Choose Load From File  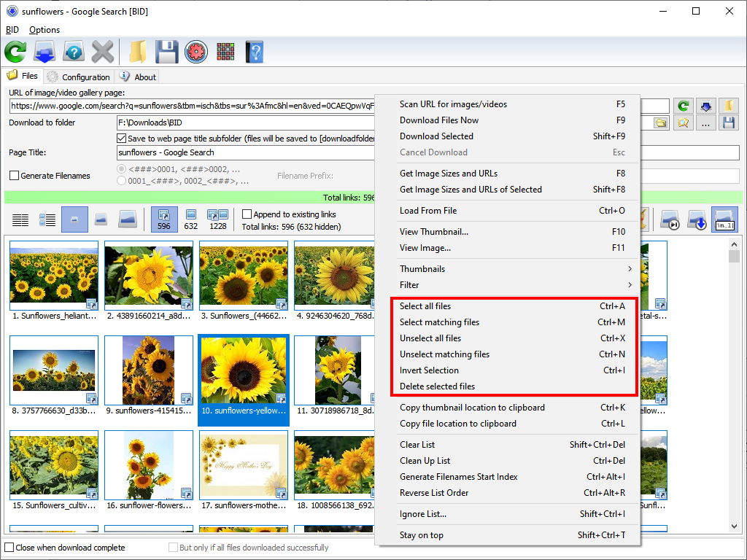512,211
